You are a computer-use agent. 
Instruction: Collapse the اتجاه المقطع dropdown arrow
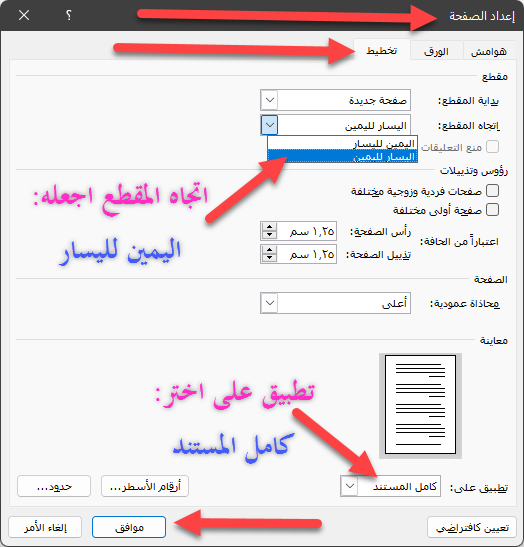pyautogui.click(x=269, y=125)
